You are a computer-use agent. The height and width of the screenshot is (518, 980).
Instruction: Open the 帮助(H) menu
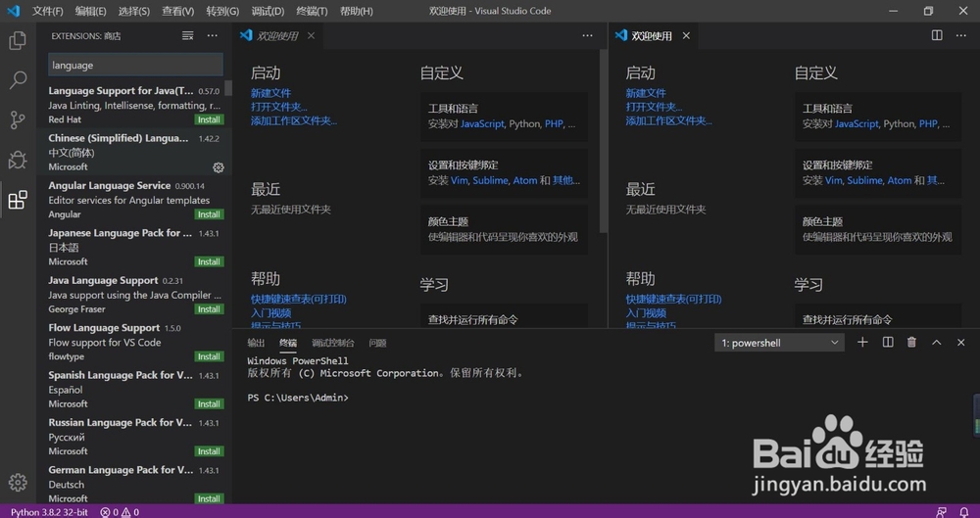pyautogui.click(x=357, y=11)
